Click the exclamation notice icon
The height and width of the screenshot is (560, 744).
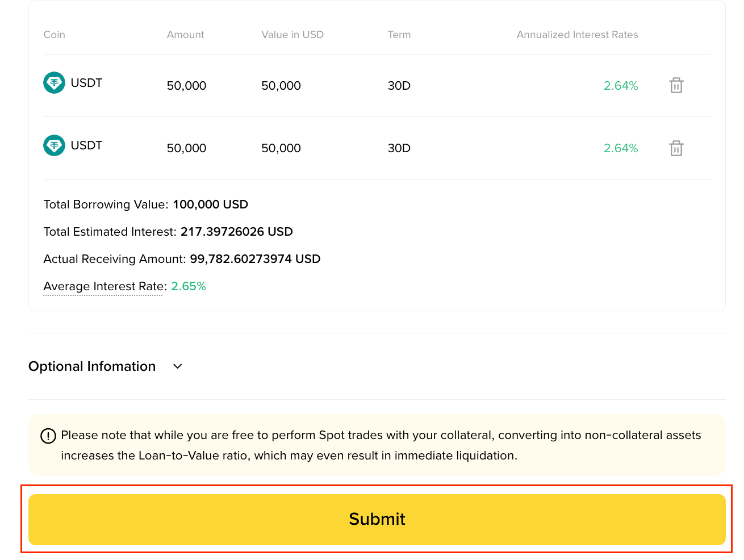[x=48, y=436]
